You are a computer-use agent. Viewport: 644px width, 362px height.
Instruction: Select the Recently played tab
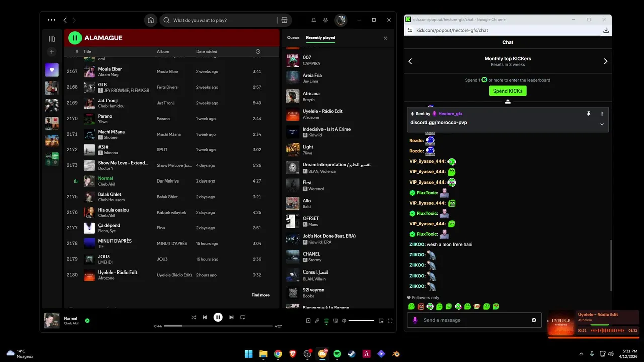pyautogui.click(x=320, y=38)
